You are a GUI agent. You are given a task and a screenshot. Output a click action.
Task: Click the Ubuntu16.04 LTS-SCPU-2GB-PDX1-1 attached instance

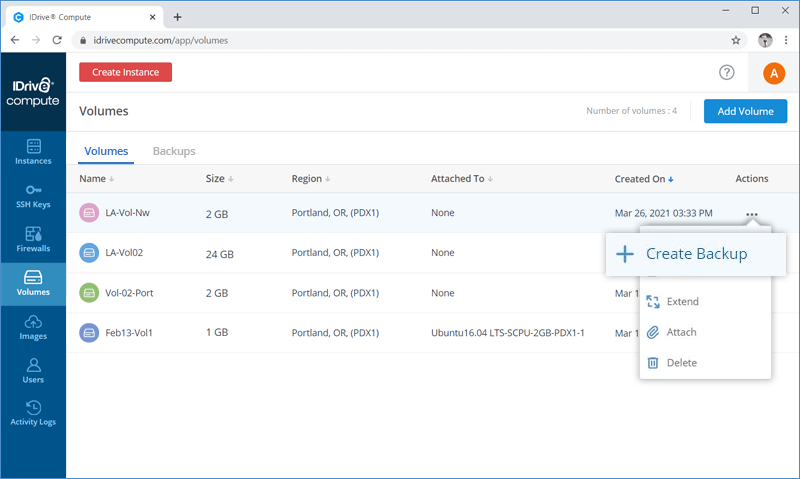508,333
